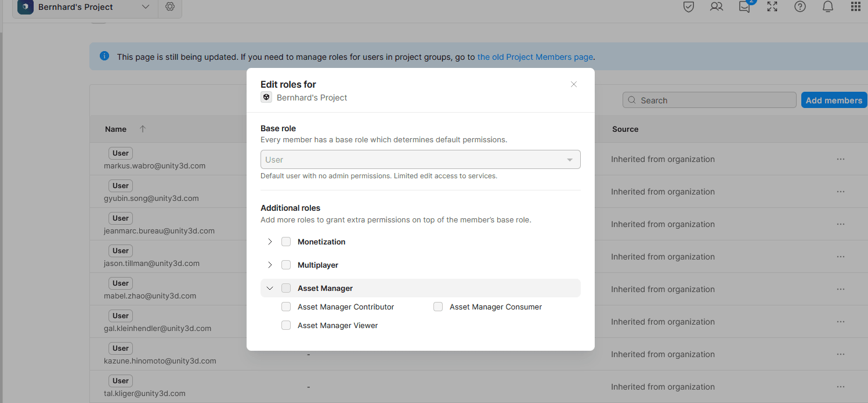Check the Monetization role checkbox
868x403 pixels.
(x=286, y=241)
